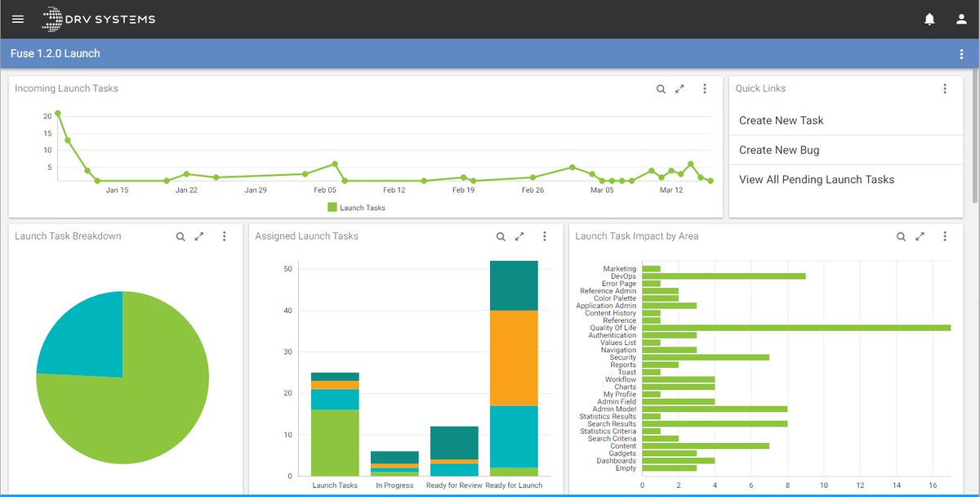Open Launch Task Impact by Area options

pyautogui.click(x=945, y=237)
